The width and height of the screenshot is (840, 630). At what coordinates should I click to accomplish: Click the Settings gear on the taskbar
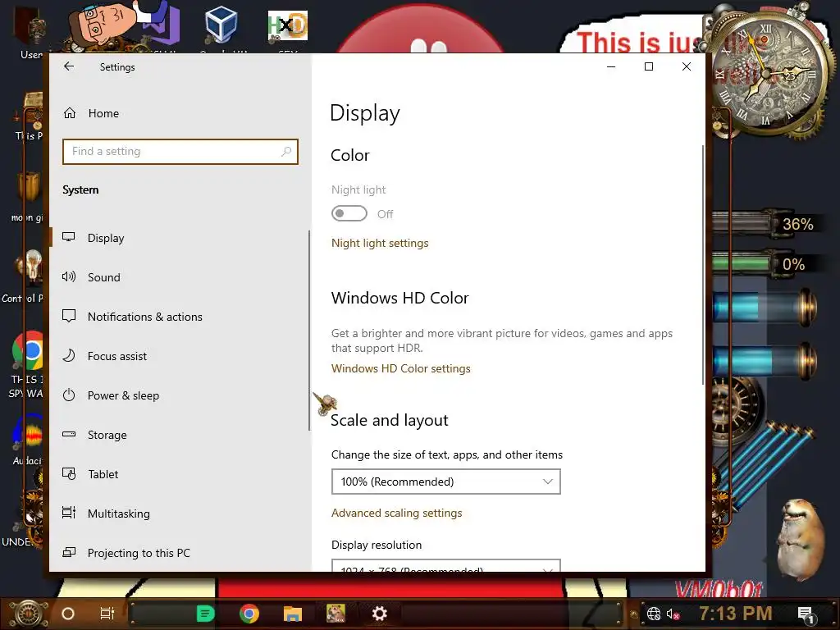point(379,614)
